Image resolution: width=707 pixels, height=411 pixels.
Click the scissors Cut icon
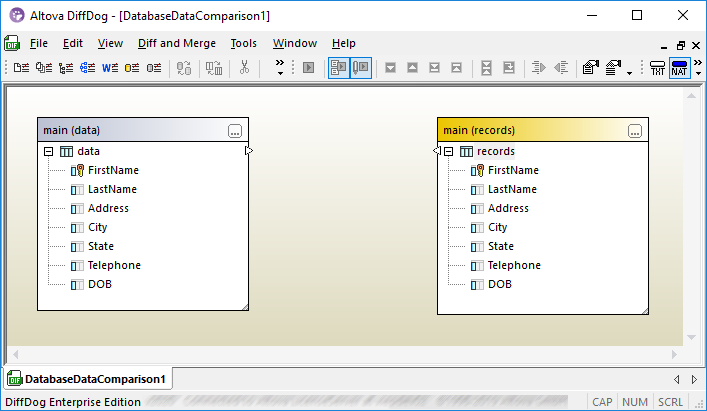click(243, 68)
